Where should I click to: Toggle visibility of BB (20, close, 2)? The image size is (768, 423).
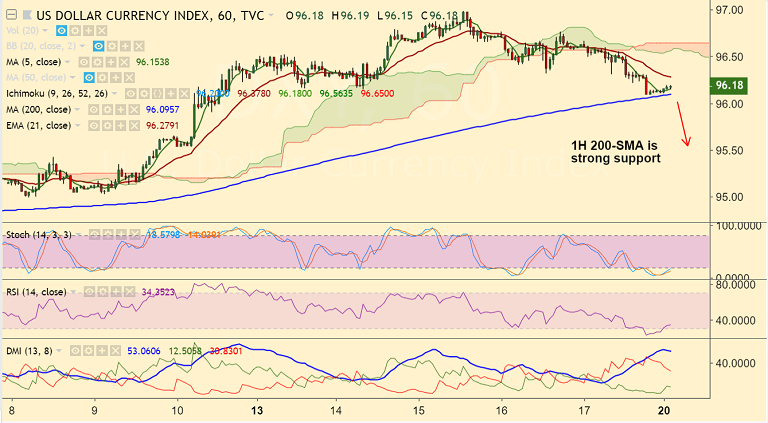click(x=98, y=46)
